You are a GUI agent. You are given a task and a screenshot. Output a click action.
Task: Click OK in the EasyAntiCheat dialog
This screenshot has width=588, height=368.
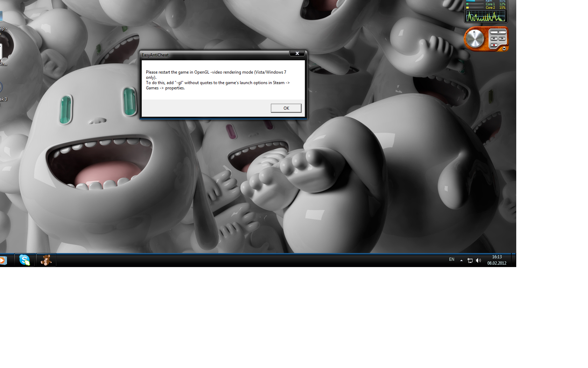pos(286,108)
